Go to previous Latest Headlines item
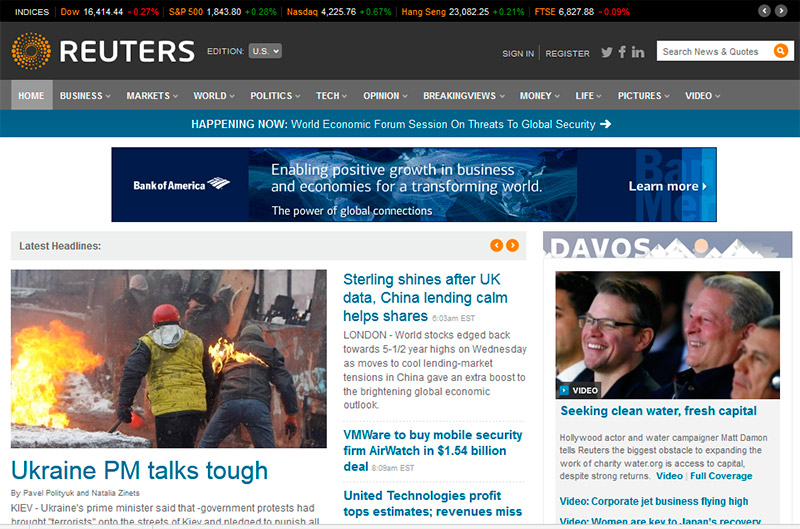800x529 pixels. [x=496, y=245]
